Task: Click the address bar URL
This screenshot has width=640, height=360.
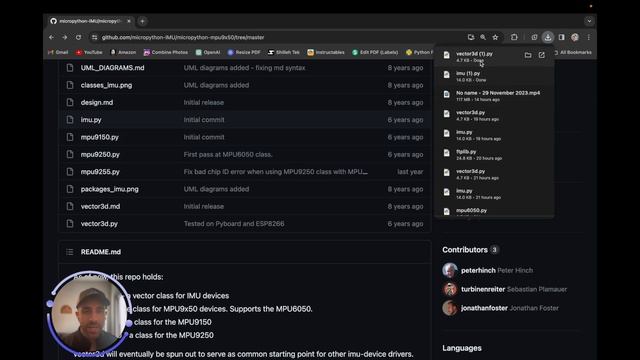Action: [183, 37]
